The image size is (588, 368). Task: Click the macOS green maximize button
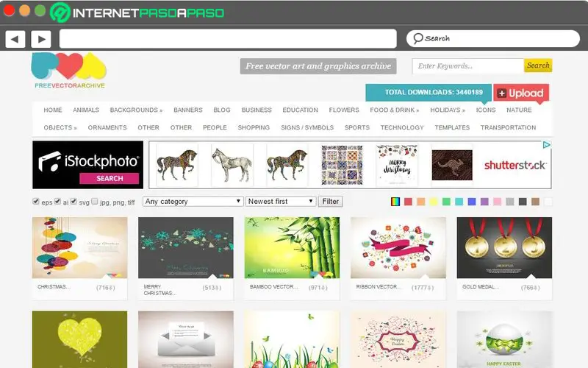[x=40, y=10]
